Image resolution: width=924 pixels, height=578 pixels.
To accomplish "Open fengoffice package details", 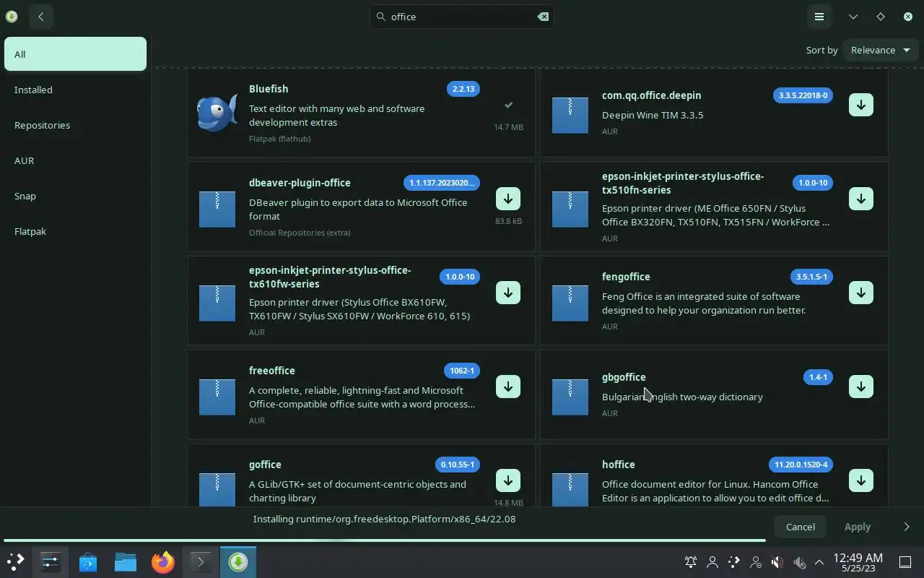I will click(x=626, y=277).
